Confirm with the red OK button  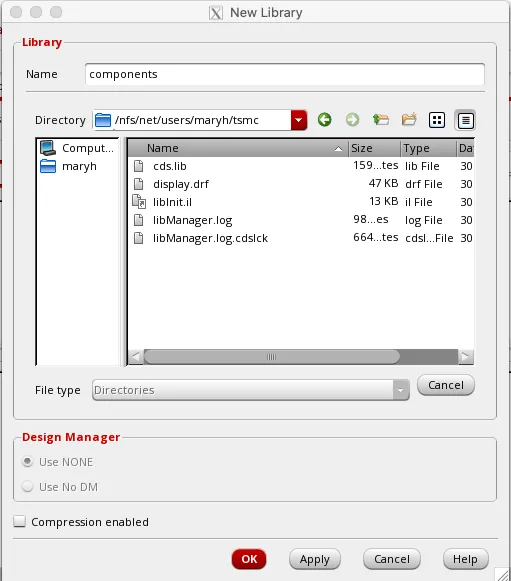coord(249,559)
